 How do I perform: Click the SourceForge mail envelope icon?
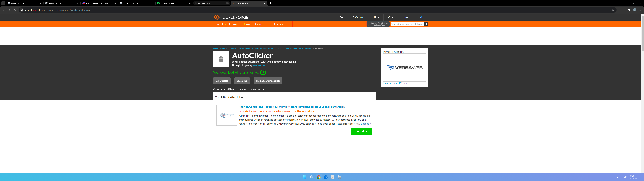tap(341, 17)
